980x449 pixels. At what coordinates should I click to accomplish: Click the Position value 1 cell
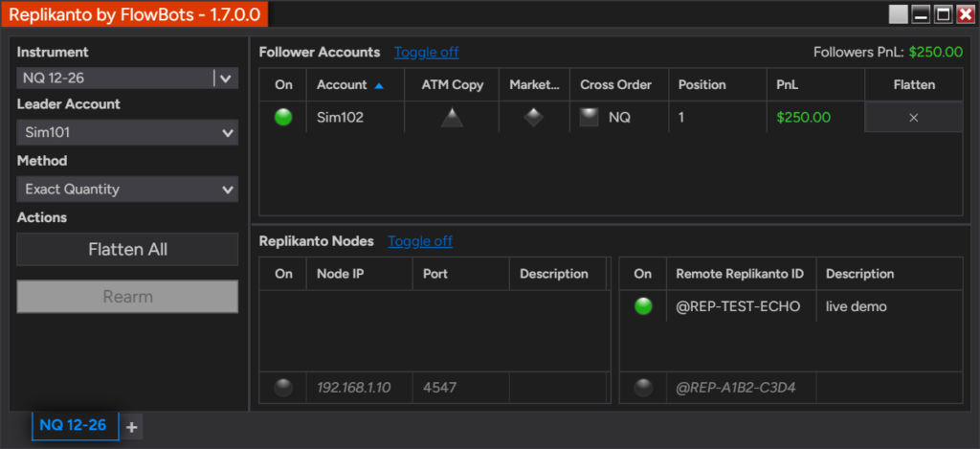718,118
